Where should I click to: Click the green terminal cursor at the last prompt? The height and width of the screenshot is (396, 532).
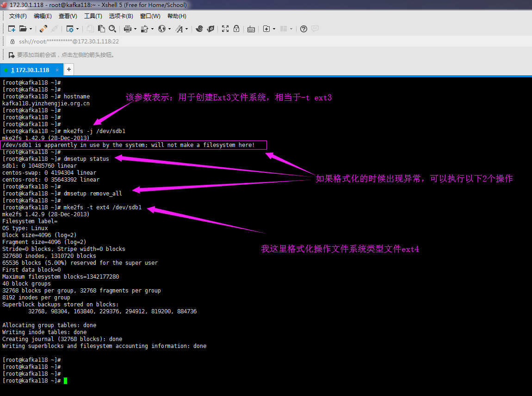[x=66, y=381]
